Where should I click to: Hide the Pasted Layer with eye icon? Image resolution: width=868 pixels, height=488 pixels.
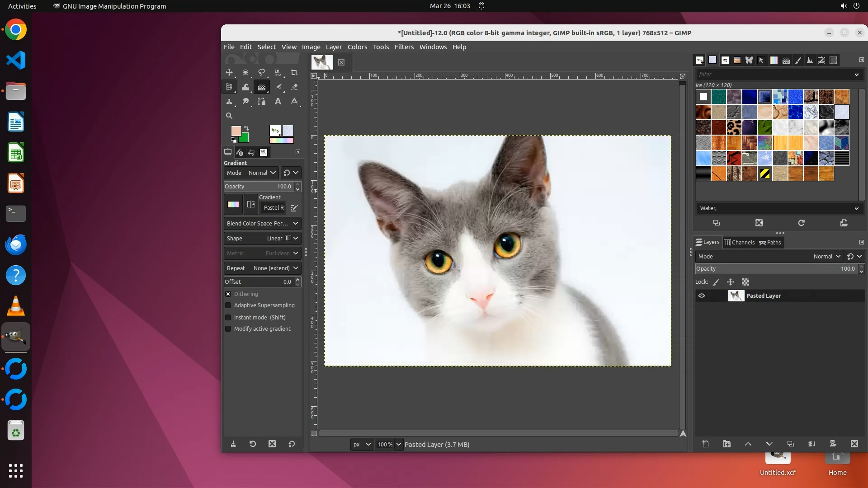[x=702, y=296]
